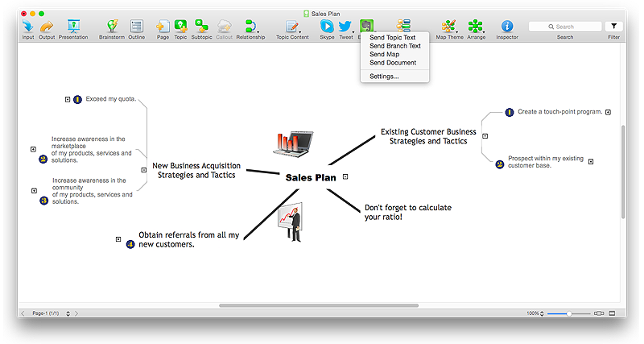Click fit-page icon at status bar end

(612, 313)
